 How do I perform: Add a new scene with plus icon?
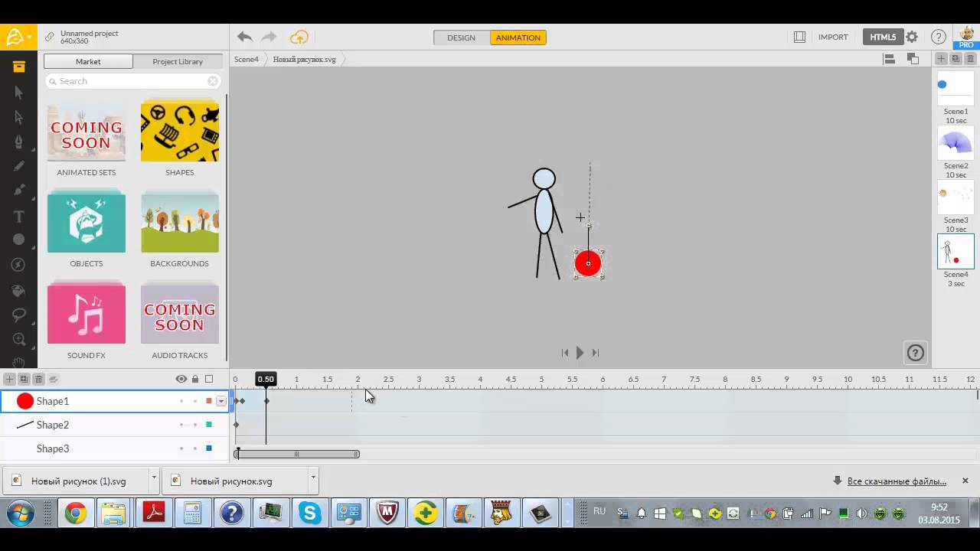point(942,59)
